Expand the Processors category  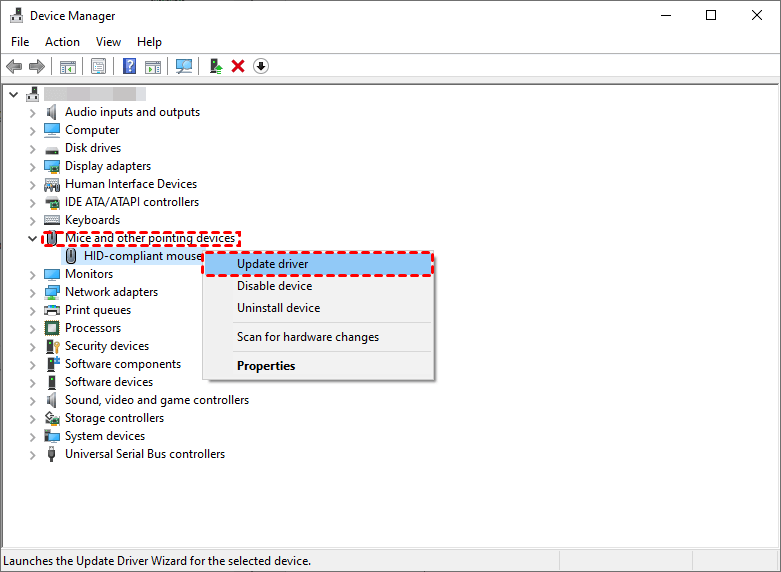tap(33, 329)
